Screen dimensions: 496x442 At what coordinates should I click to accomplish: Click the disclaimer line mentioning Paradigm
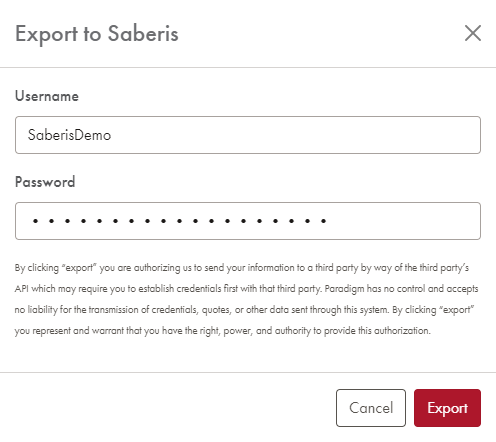point(246,289)
